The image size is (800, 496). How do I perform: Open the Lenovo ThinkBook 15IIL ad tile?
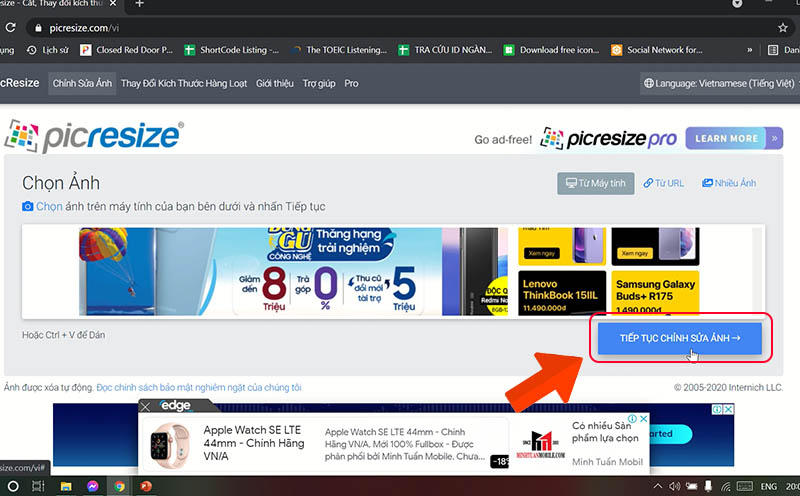(x=562, y=293)
